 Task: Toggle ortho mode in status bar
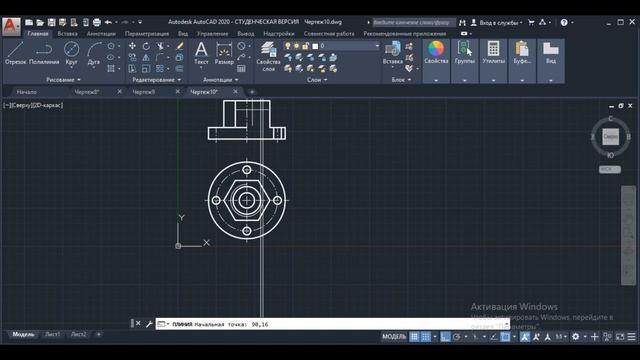445,337
